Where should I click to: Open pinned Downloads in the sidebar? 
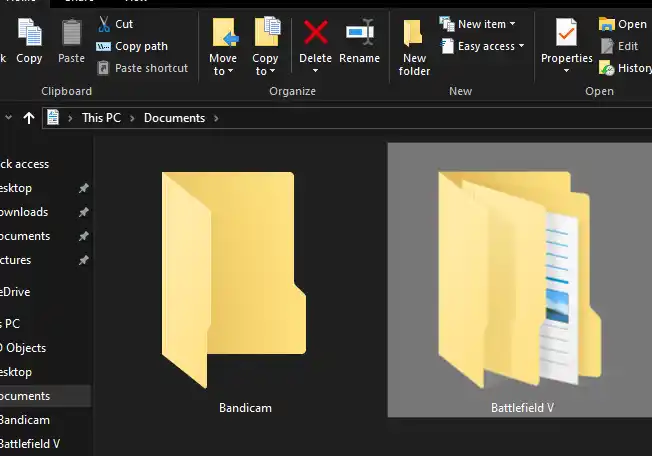click(x=24, y=212)
